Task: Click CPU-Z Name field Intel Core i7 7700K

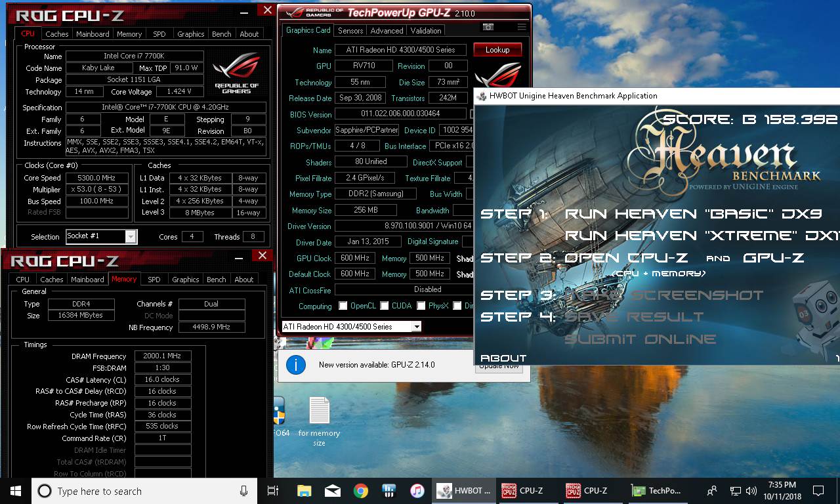Action: tap(135, 56)
